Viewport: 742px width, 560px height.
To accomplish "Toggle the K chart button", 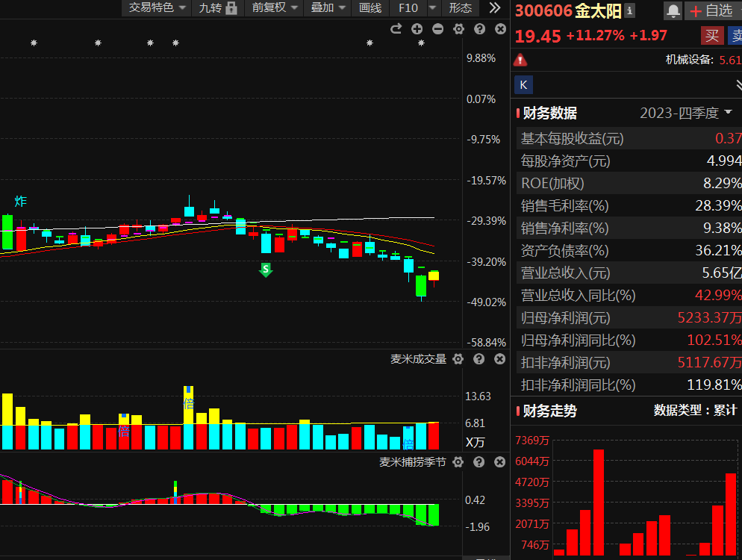I will click(523, 85).
